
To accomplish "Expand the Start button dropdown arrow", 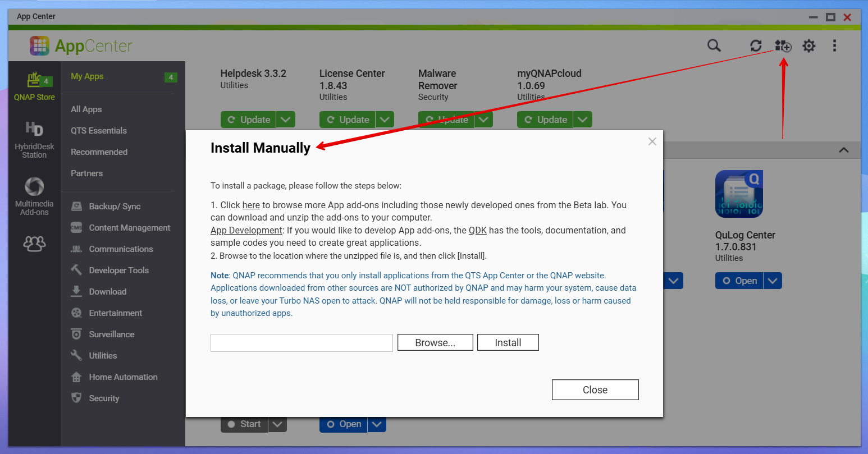I will tap(277, 424).
